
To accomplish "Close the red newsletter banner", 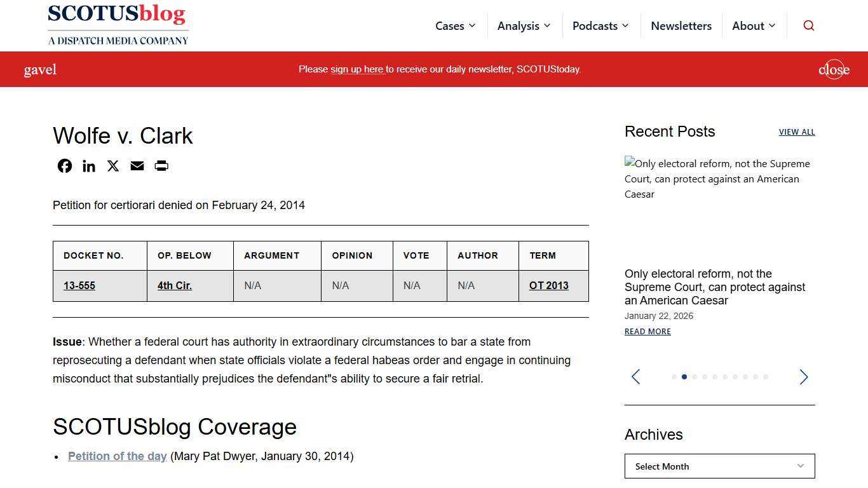I will pos(834,69).
